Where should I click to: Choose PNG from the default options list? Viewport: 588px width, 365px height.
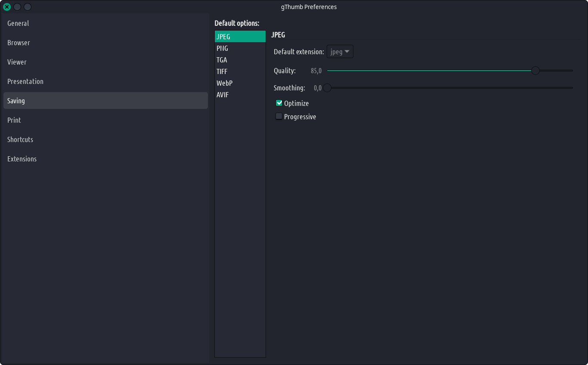(x=240, y=48)
